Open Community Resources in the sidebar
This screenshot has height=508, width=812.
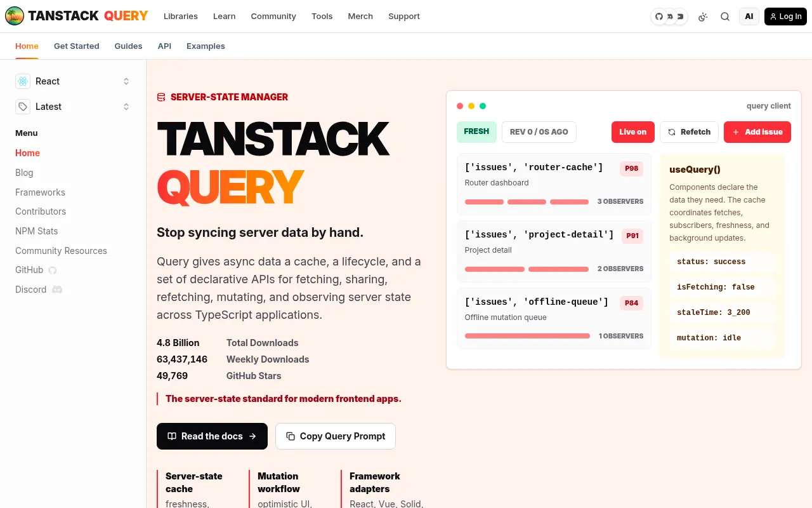pos(61,251)
